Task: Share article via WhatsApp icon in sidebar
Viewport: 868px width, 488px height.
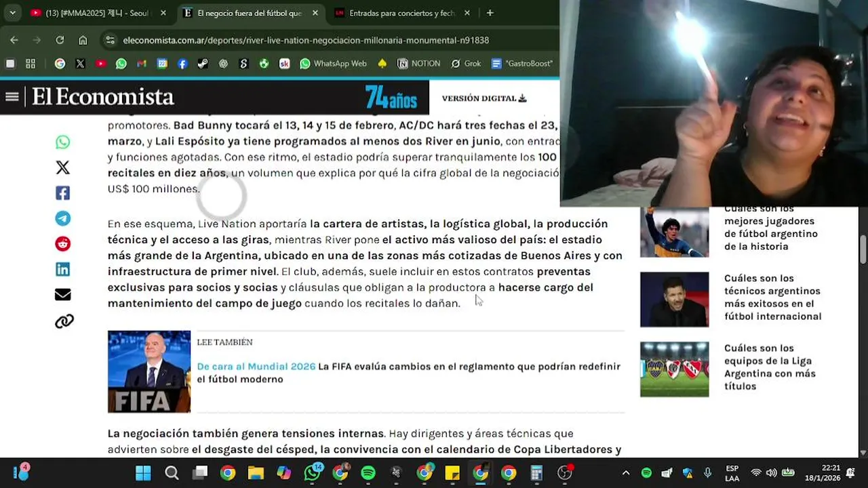Action: (x=62, y=142)
